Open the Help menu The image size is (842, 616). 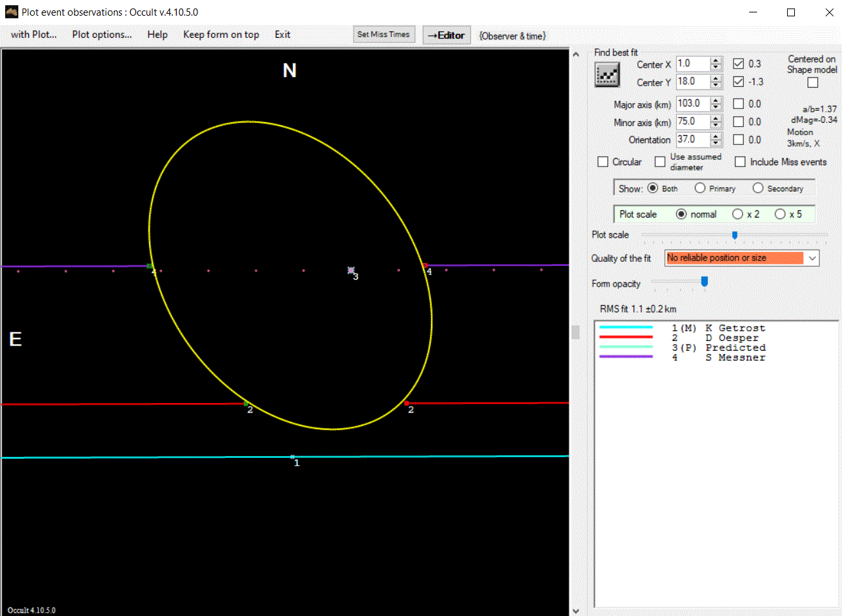coord(158,35)
